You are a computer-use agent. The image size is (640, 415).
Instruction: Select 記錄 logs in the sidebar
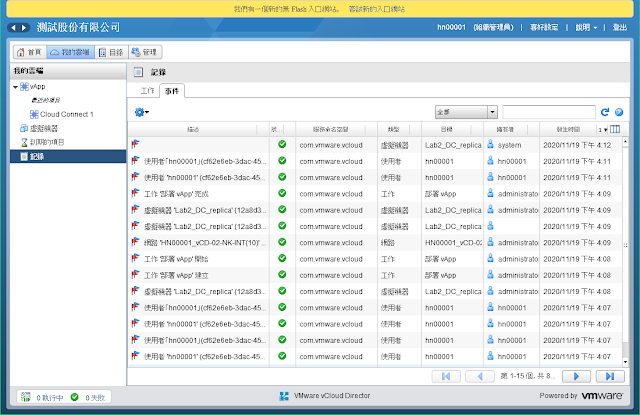pos(68,156)
